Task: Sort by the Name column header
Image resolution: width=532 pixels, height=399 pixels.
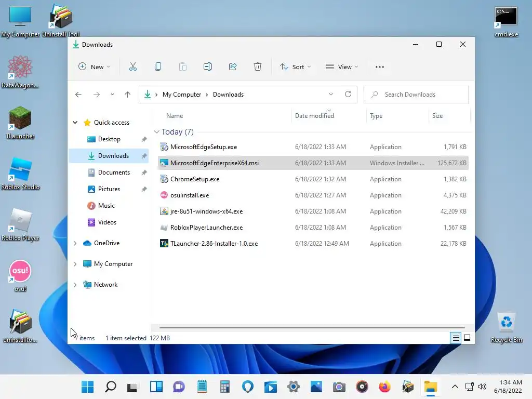Action: coord(175,116)
